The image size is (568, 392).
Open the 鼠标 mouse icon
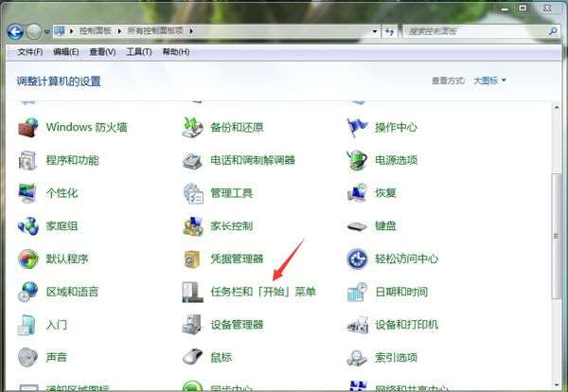[x=192, y=357]
